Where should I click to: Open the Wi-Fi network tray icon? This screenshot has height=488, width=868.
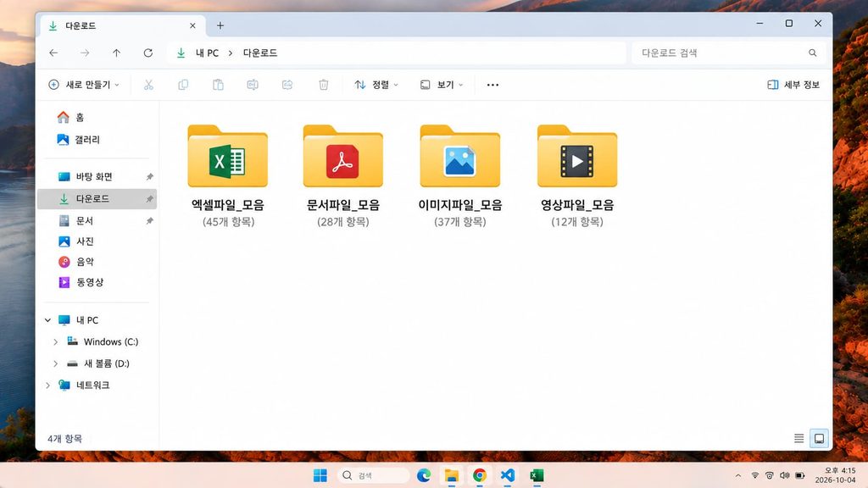coord(754,475)
